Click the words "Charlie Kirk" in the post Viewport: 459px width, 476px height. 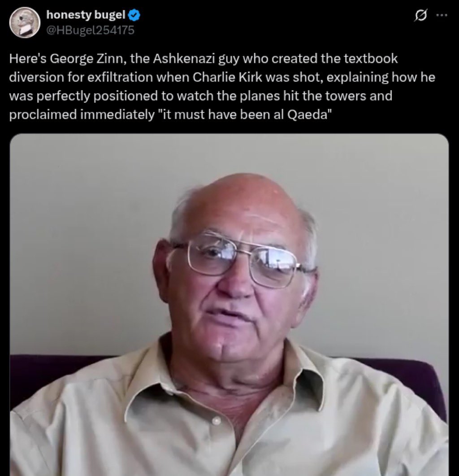[228, 77]
